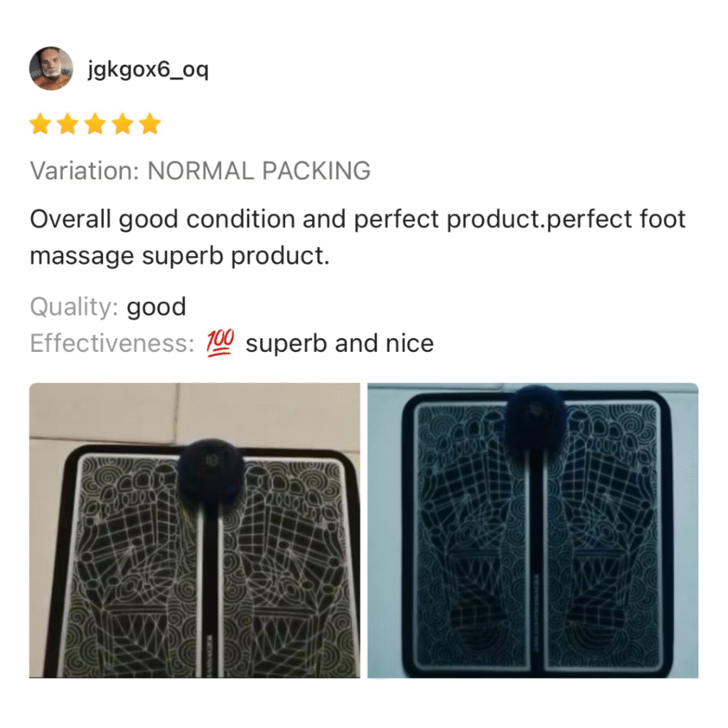Select the third rating star
The image size is (728, 728).
pyautogui.click(x=95, y=124)
